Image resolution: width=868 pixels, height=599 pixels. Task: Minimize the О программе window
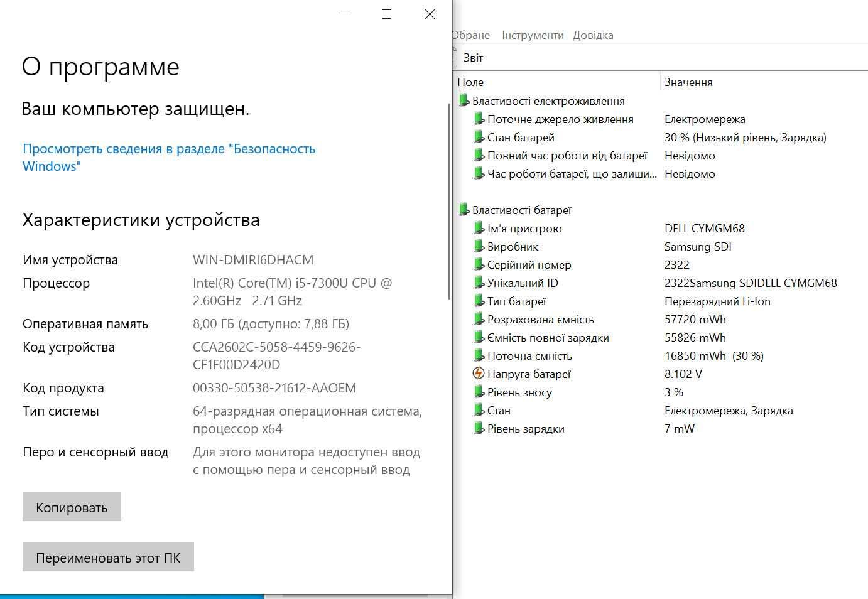click(x=344, y=14)
